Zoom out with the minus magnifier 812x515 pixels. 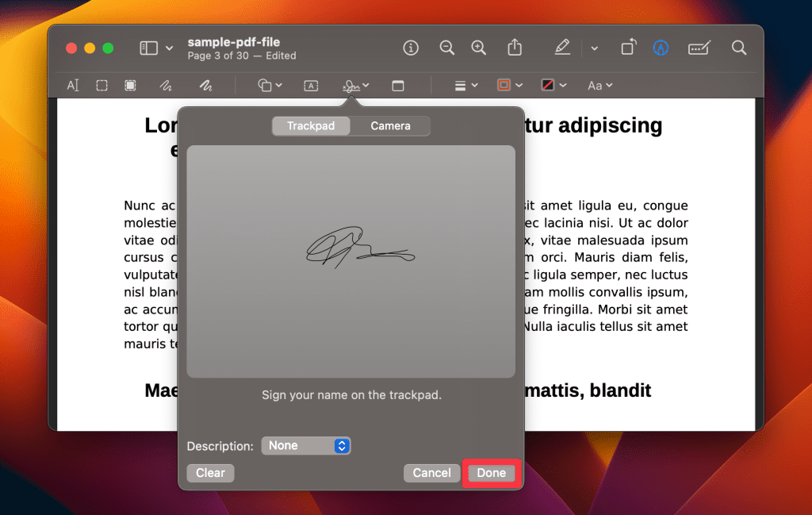[447, 48]
